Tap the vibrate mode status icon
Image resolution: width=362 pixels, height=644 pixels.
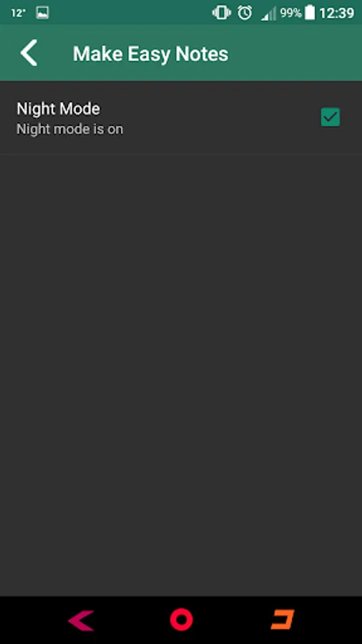coord(221,13)
